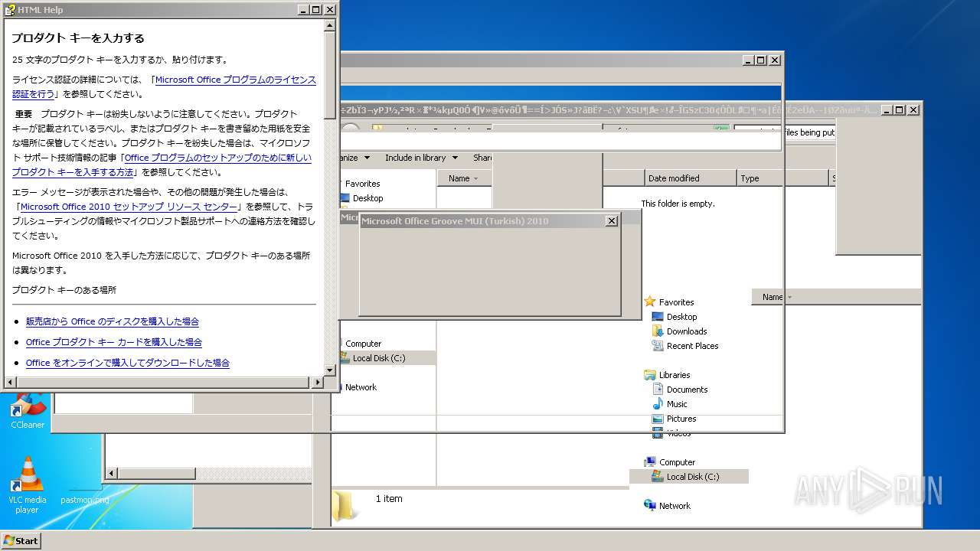The width and height of the screenshot is (980, 551).
Task: Click the Pictures library icon in right Explorer
Action: coord(658,419)
